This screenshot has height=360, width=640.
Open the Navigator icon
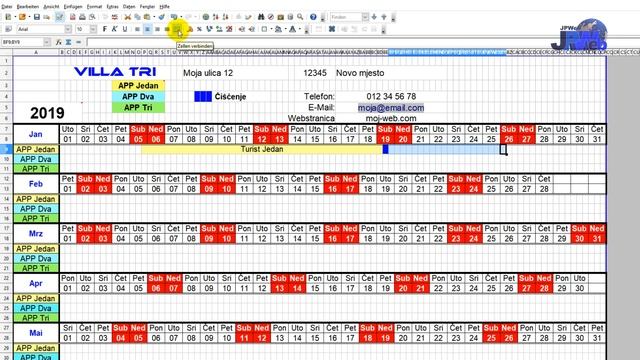pyautogui.click(x=271, y=17)
